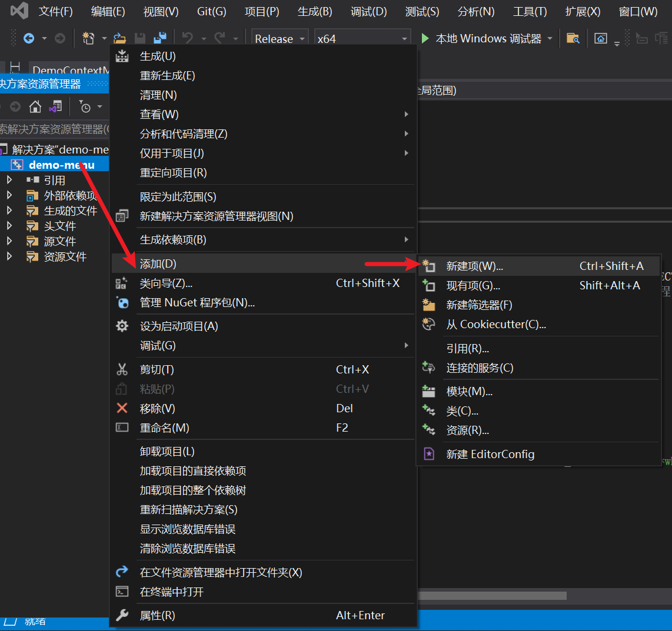
Task: Select 新建项(W)... in the submenu
Action: 474,266
